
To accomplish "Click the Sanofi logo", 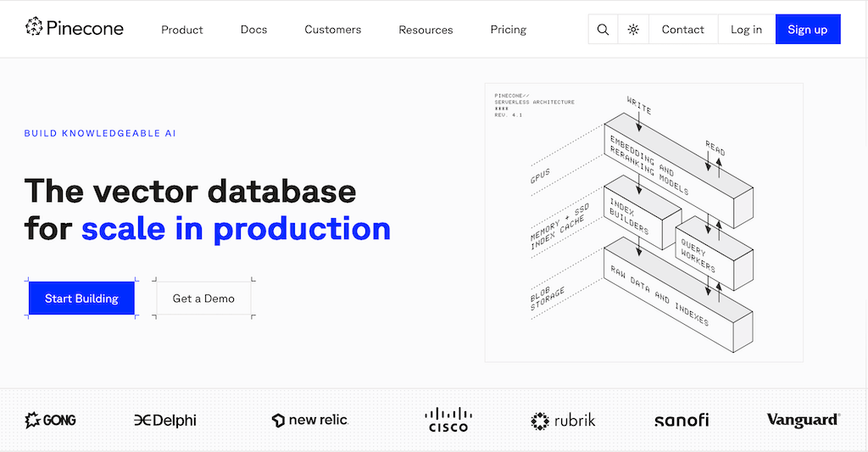I will point(682,420).
